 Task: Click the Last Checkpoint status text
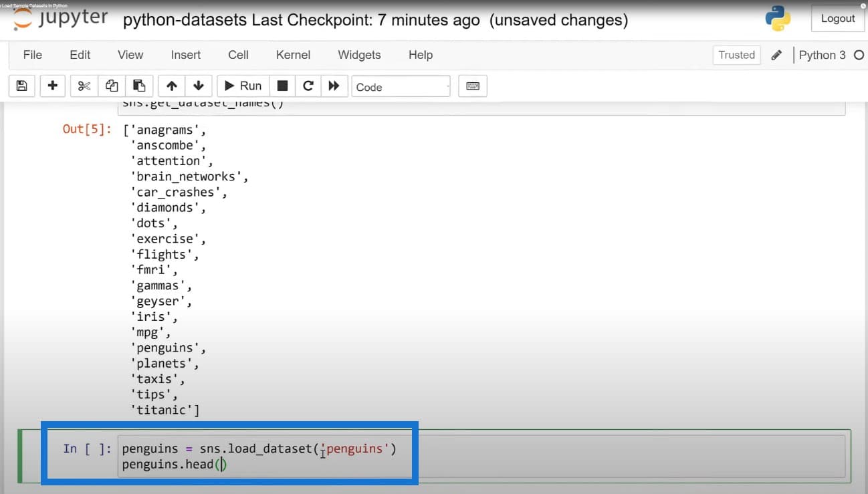pos(366,20)
